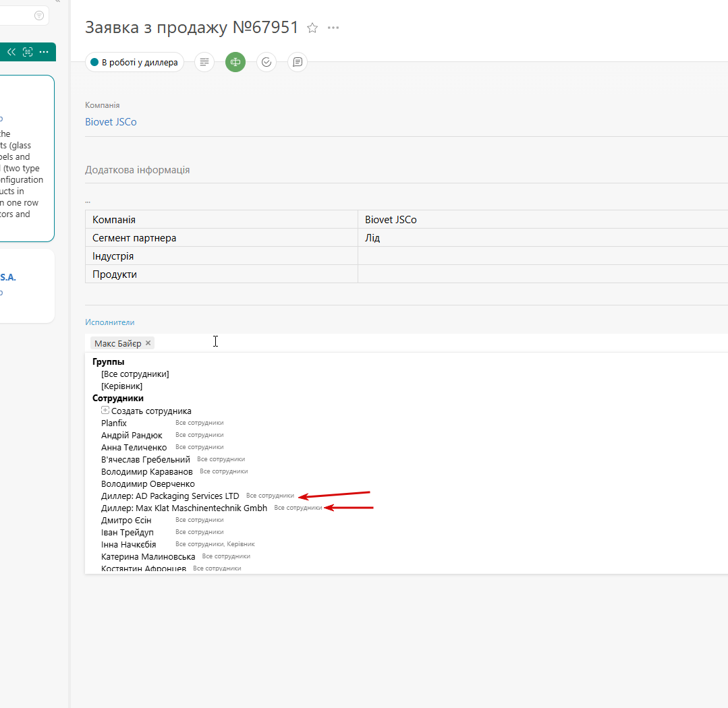Viewport: 728px width, 708px height.
Task: Select Катерина Малиновська from list
Action: tap(148, 556)
